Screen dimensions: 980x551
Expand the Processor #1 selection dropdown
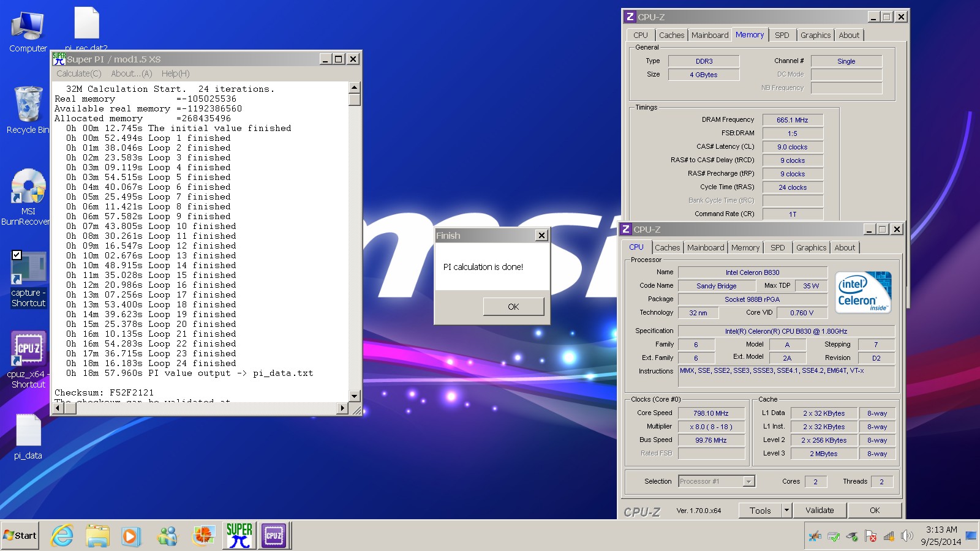[x=748, y=481]
